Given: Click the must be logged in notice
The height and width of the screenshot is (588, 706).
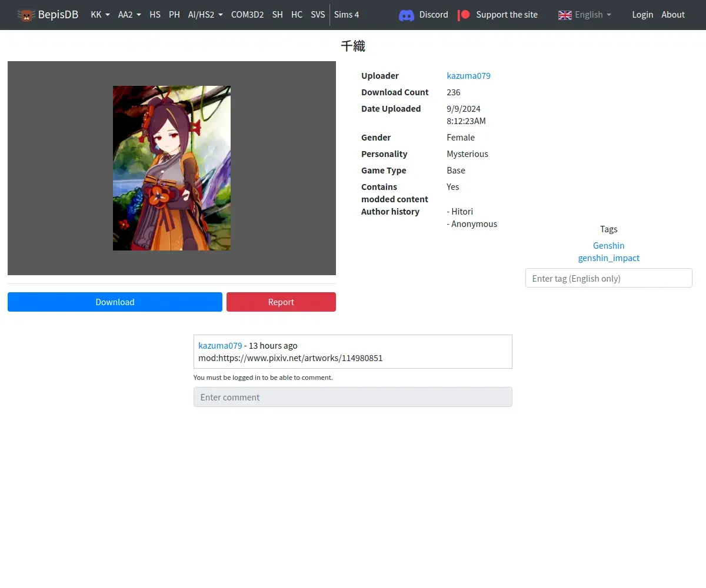Looking at the screenshot, I should tap(263, 377).
